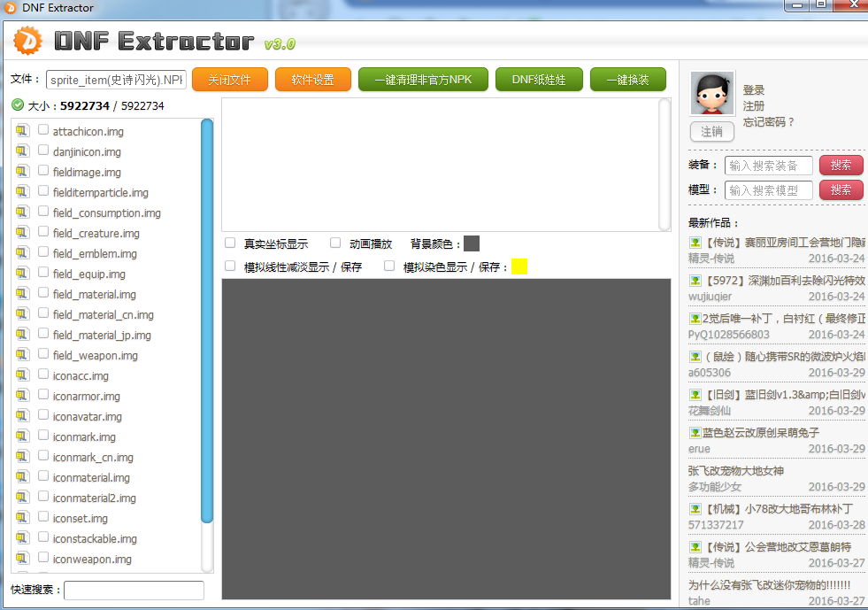Click the 登录 link

(754, 90)
